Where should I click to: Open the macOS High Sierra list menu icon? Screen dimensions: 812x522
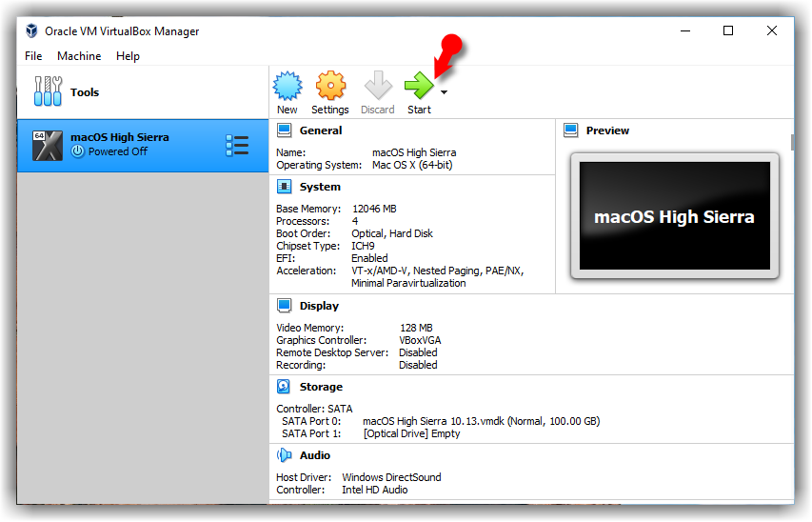click(237, 146)
